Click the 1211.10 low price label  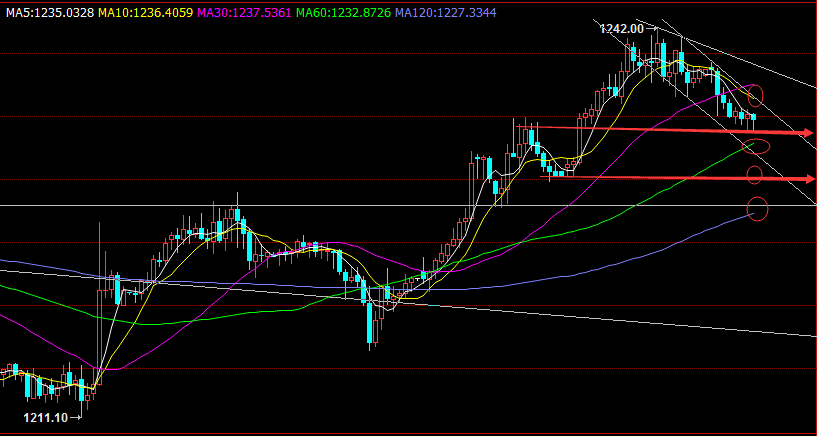pyautogui.click(x=45, y=416)
